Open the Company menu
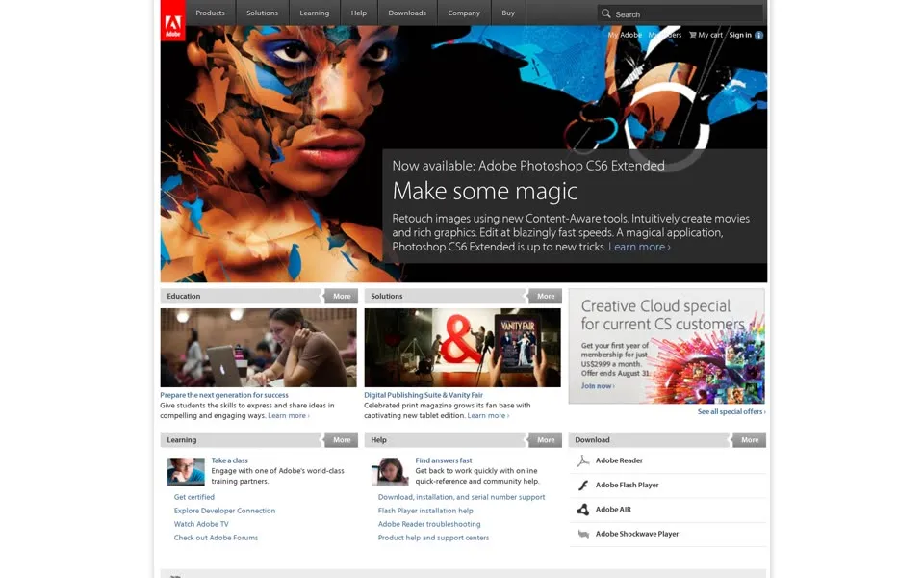924x578 pixels. (x=464, y=13)
